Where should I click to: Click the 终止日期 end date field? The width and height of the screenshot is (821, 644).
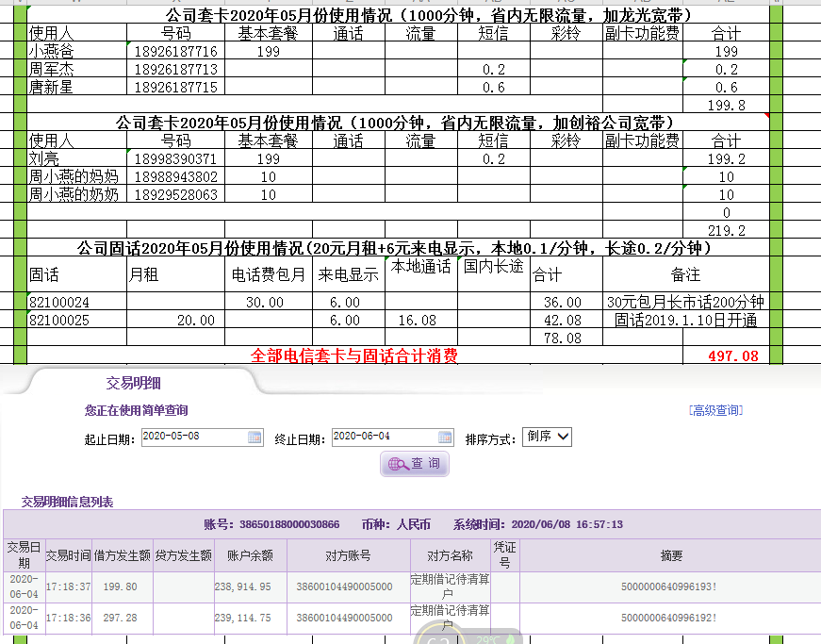tap(384, 438)
